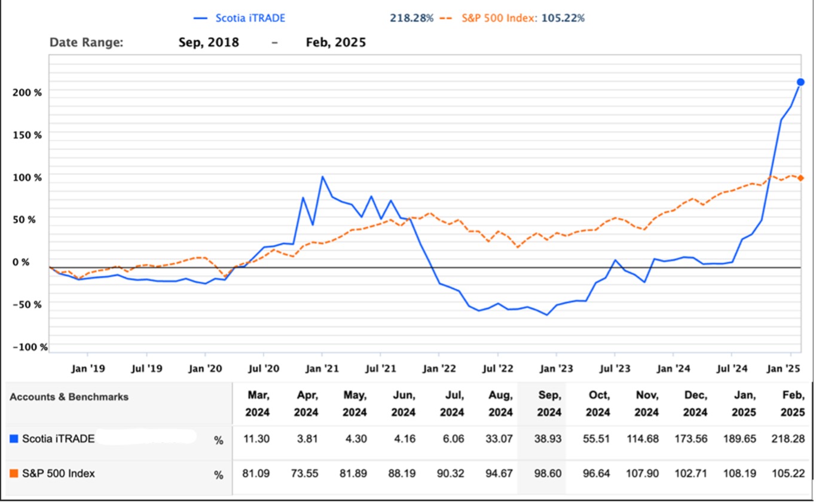Viewport: 816px width, 504px height.
Task: Click the blue Scotia iTRADE square swatch
Action: pyautogui.click(x=14, y=439)
